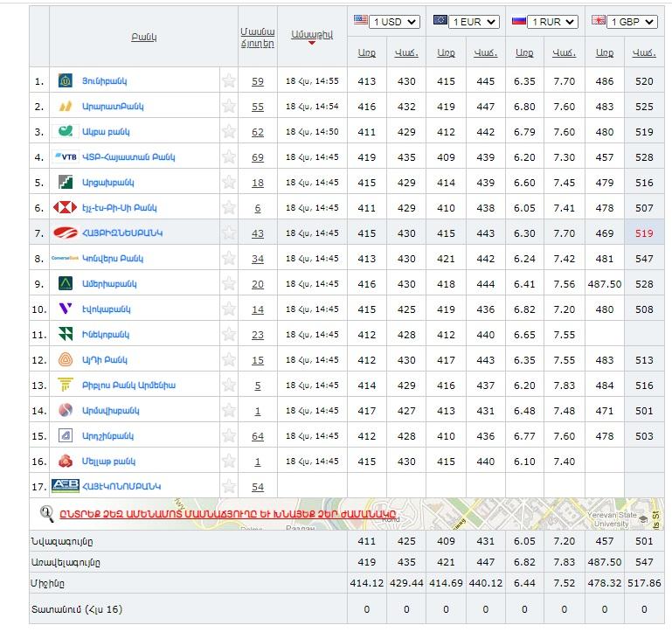
Task: Toggle the favorite star for Unibank row
Action: pos(229,81)
